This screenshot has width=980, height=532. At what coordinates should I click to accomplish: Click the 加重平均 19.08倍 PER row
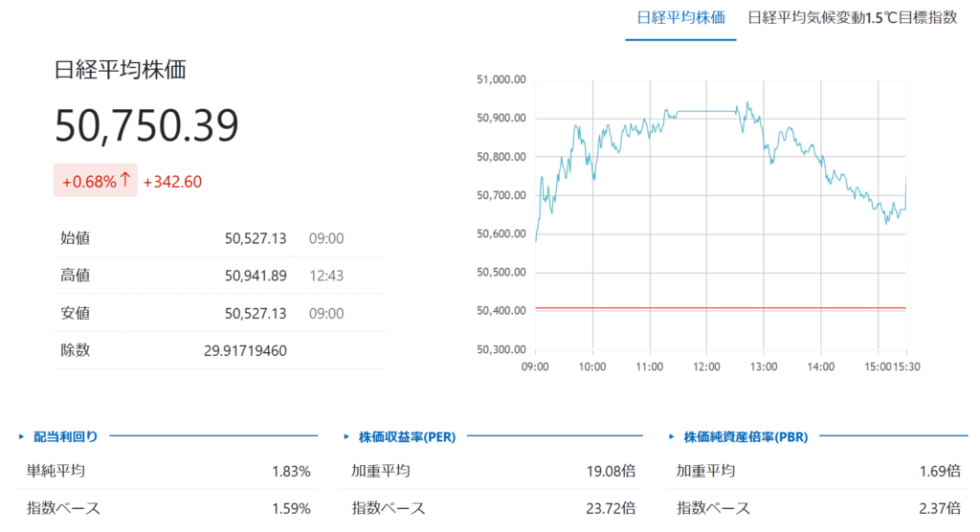(493, 471)
